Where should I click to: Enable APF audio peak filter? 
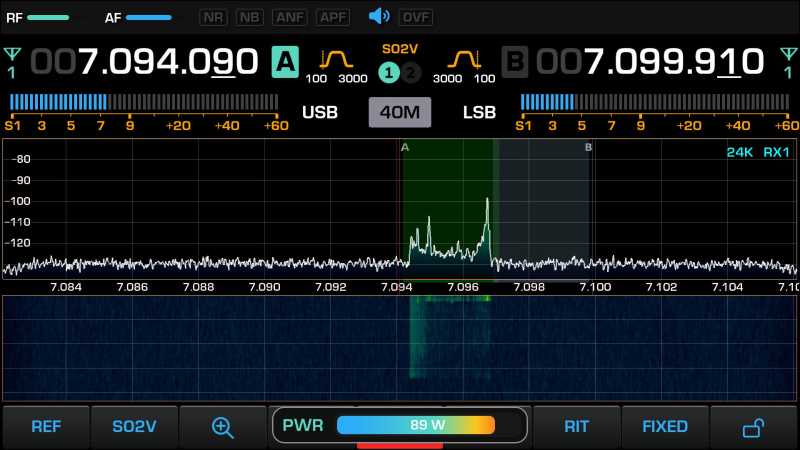[x=333, y=17]
